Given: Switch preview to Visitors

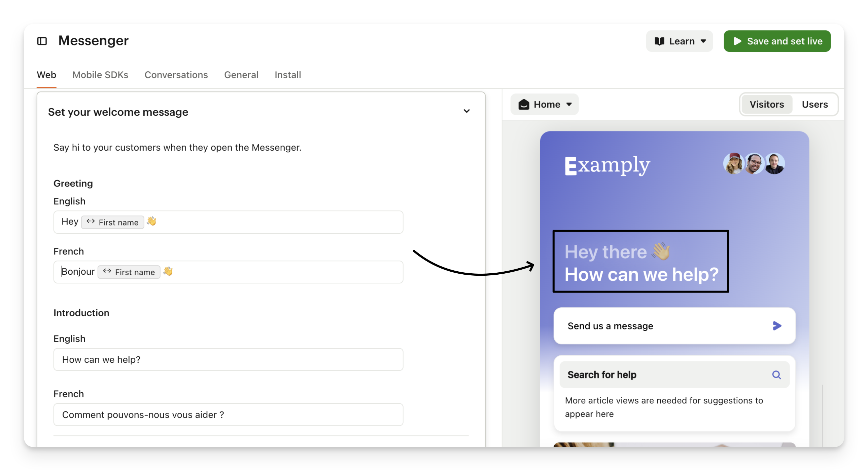Looking at the screenshot, I should [x=767, y=104].
